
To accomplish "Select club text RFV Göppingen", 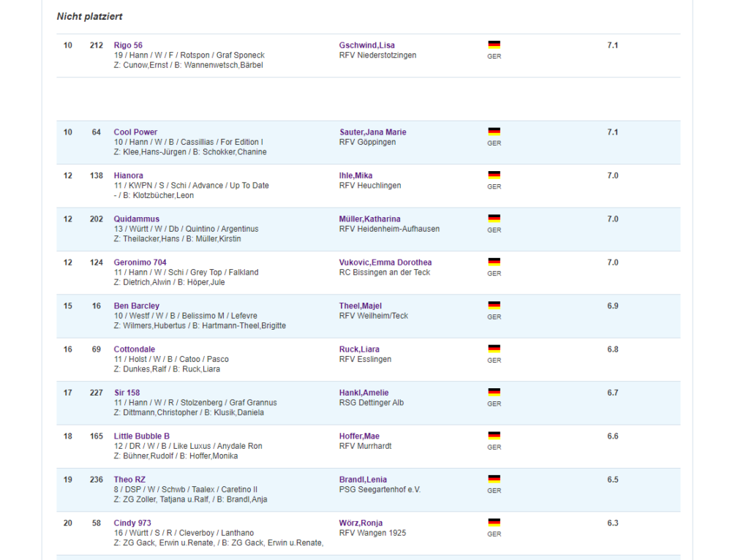I will point(367,143).
